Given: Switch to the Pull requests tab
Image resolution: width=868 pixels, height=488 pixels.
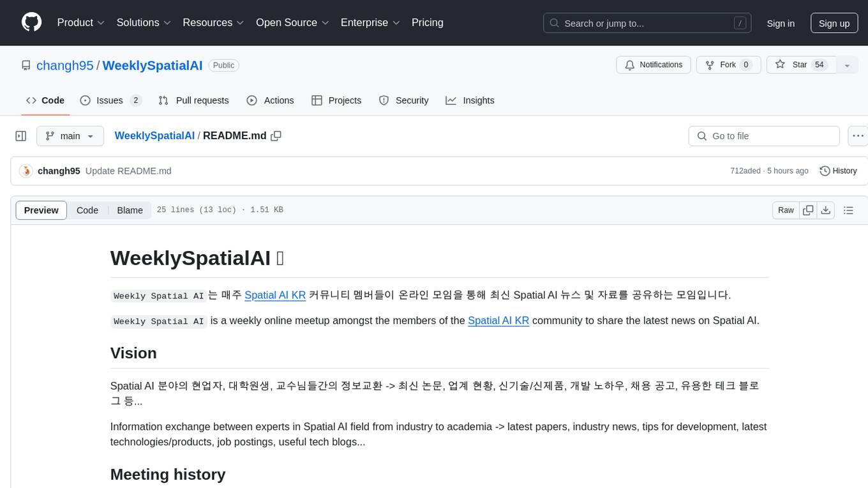Looking at the screenshot, I should pos(193,100).
